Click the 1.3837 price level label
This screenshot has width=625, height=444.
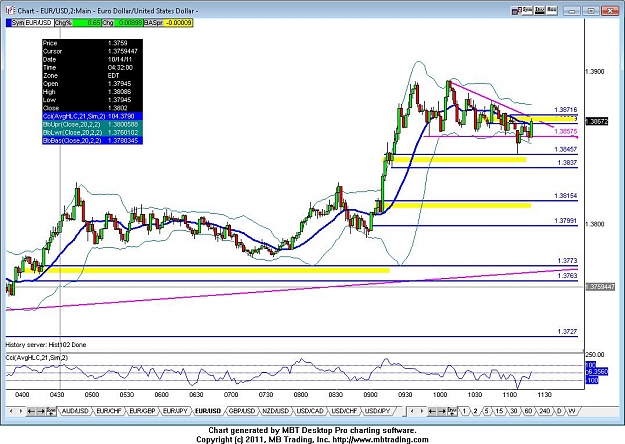click(567, 163)
